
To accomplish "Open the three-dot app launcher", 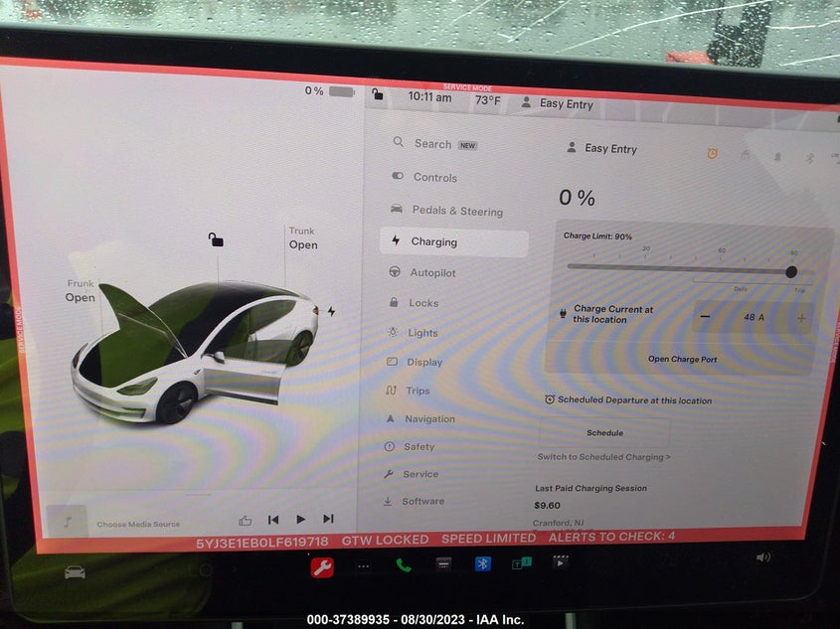I will pyautogui.click(x=364, y=566).
